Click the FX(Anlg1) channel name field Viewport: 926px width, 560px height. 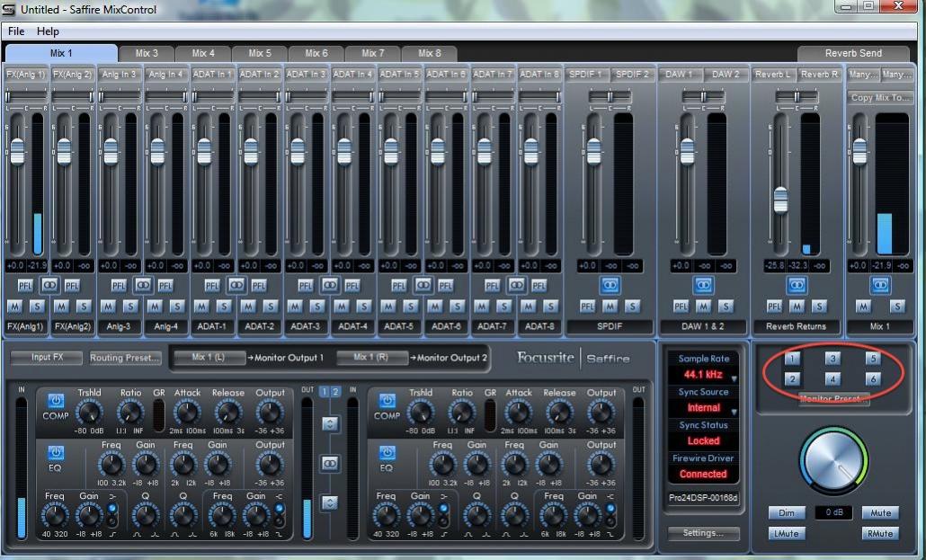pos(25,326)
